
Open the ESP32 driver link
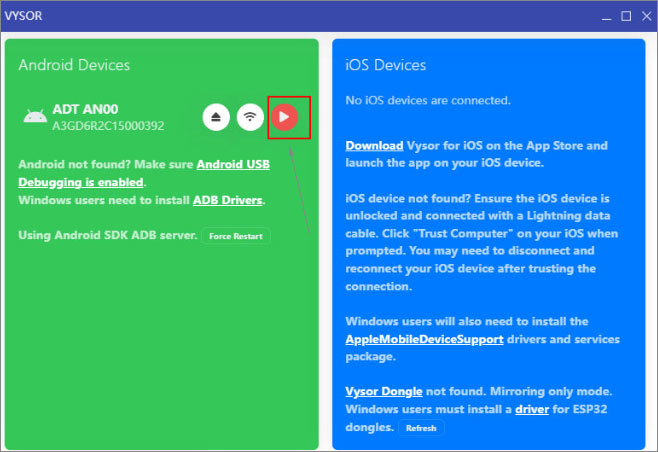pyautogui.click(x=532, y=409)
